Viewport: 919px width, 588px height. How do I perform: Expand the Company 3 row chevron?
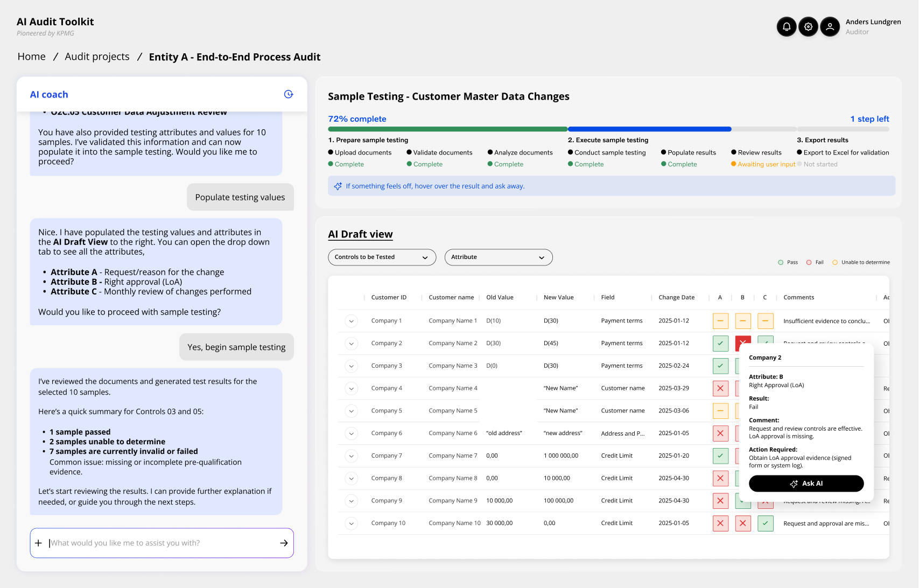pyautogui.click(x=351, y=366)
